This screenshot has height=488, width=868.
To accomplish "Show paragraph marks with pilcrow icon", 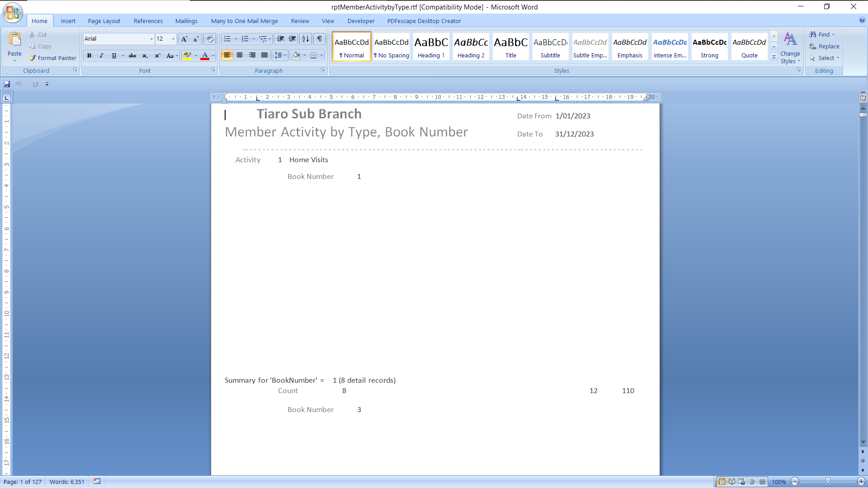I will (x=320, y=39).
